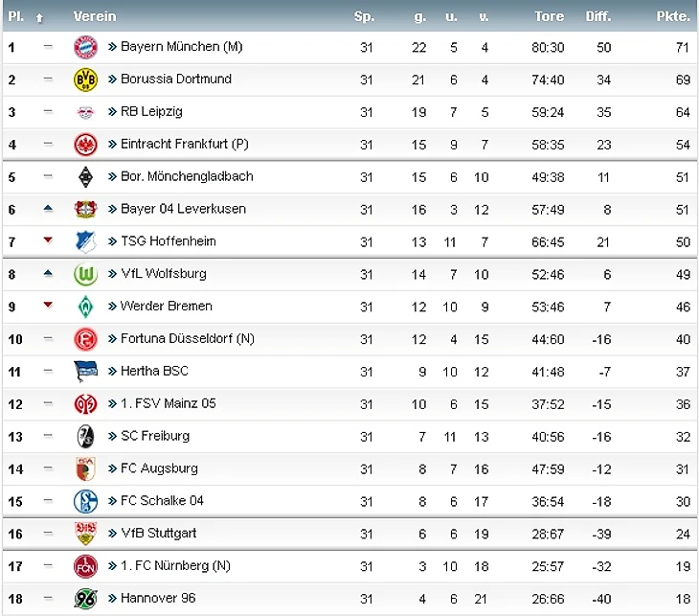Click the Werder Bremen diamond logo
The width and height of the screenshot is (699, 616).
tap(86, 307)
